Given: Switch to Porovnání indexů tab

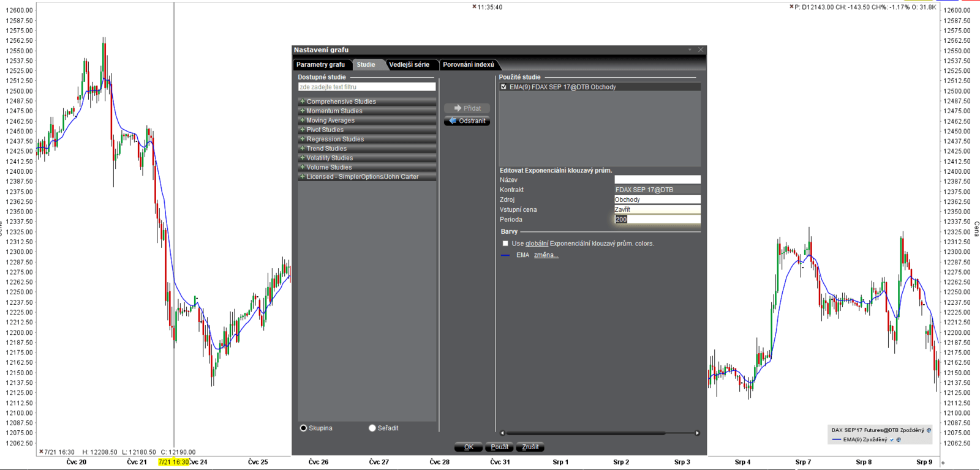Looking at the screenshot, I should click(x=469, y=64).
